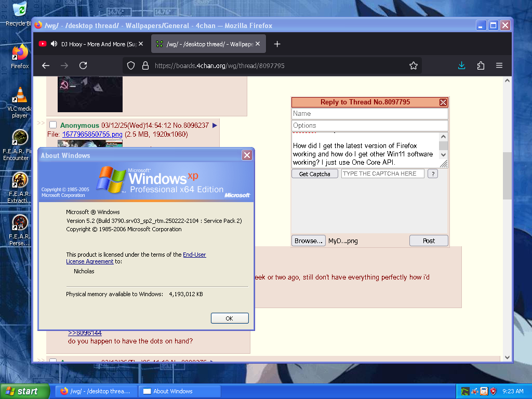Open the Firefox extensions puzzle icon

[481, 65]
